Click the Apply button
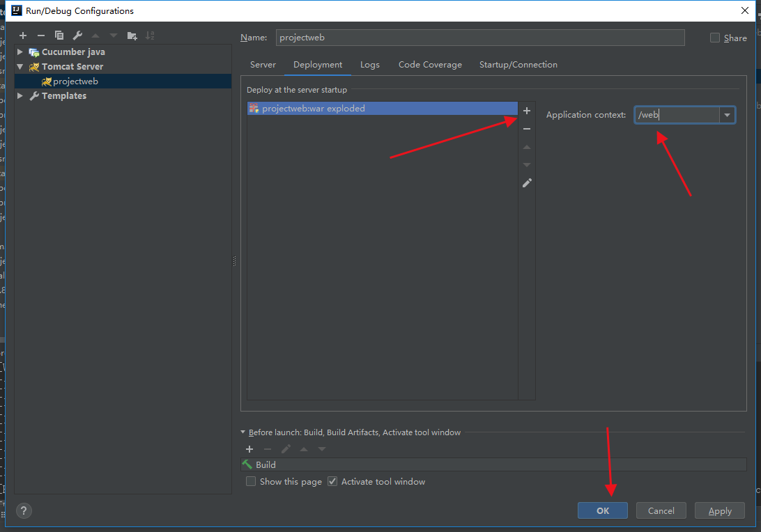The height and width of the screenshot is (532, 761). pyautogui.click(x=720, y=510)
